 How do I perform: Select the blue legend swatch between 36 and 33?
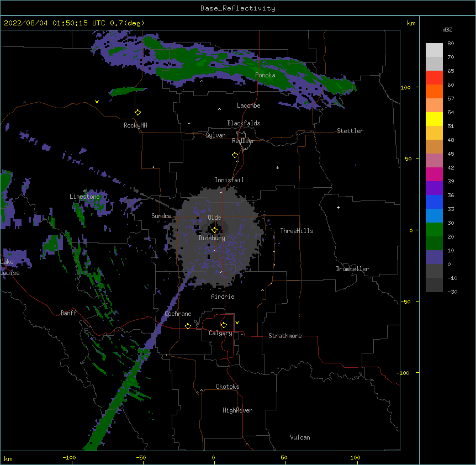(434, 202)
